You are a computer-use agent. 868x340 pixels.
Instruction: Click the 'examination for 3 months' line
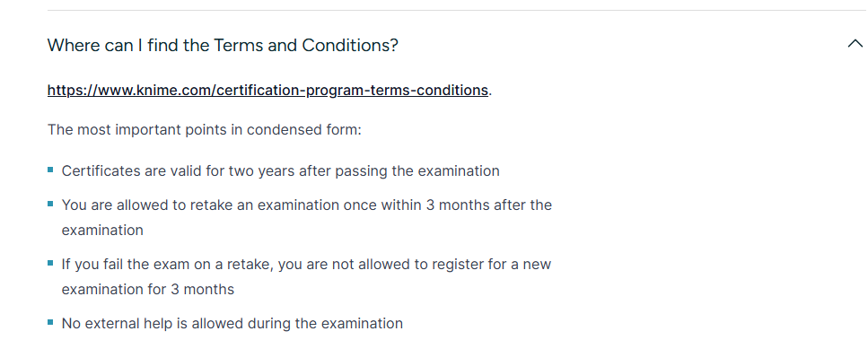pos(148,289)
